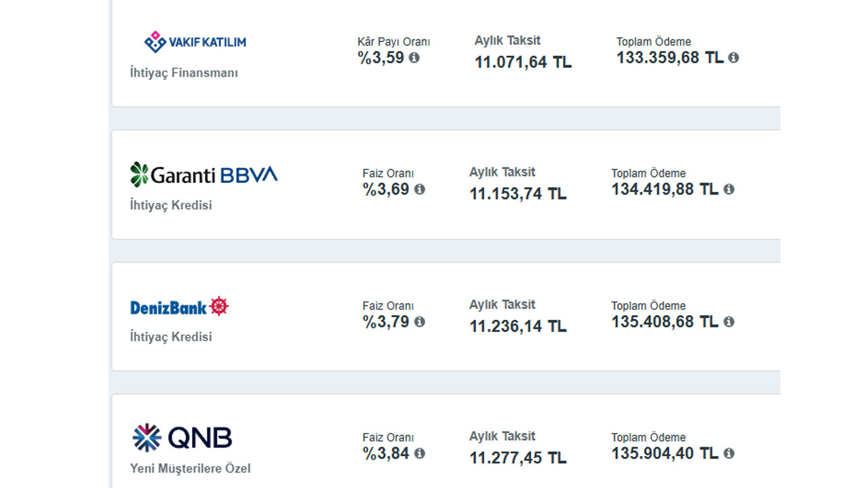Click the 11.277,45 TL monthly installment
Viewport: 868px width, 488px height.
518,457
